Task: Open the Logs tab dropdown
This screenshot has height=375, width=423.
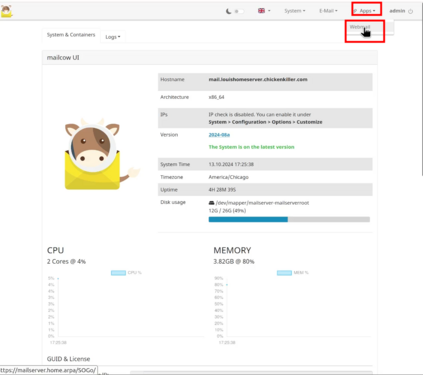Action: 113,37
